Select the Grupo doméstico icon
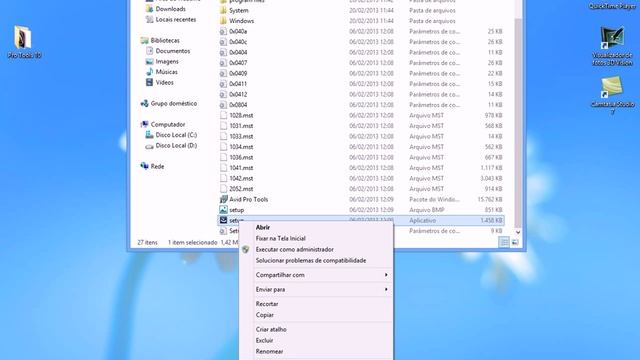Screen dimensions: 640x360 click(144, 103)
